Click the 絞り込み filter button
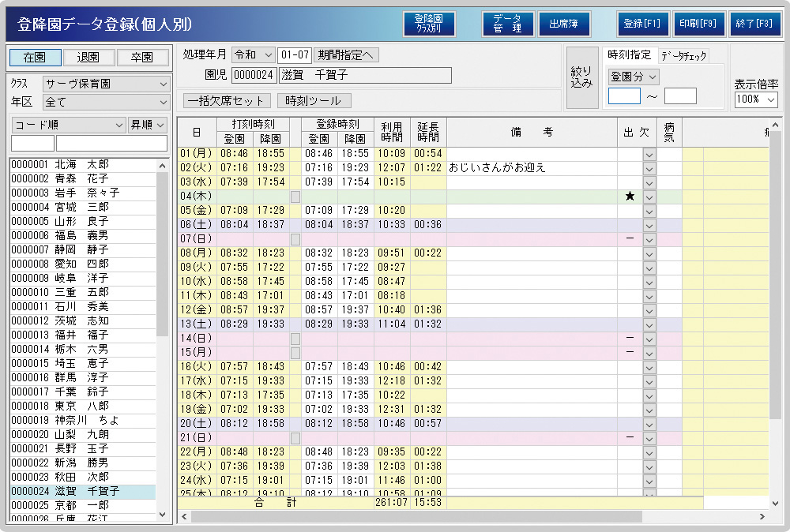 tap(581, 77)
